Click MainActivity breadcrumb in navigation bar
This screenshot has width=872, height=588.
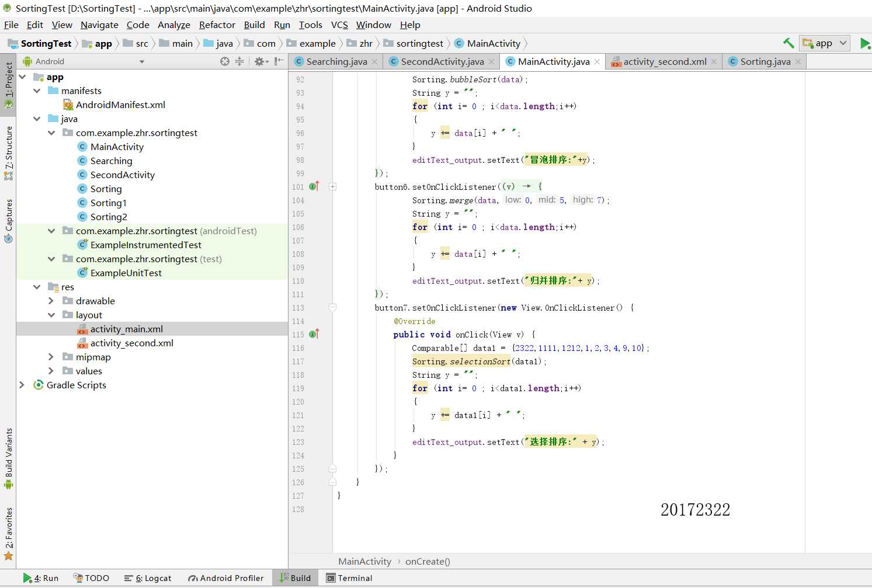[x=488, y=43]
